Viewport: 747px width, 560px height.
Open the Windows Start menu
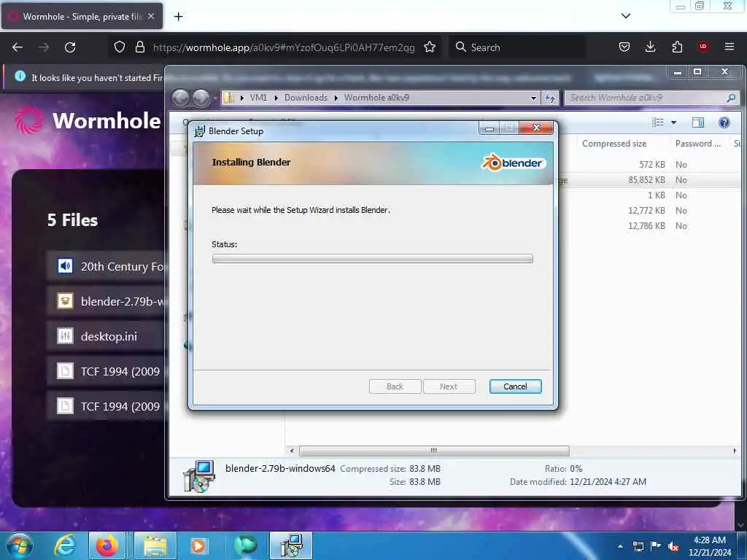pos(20,545)
